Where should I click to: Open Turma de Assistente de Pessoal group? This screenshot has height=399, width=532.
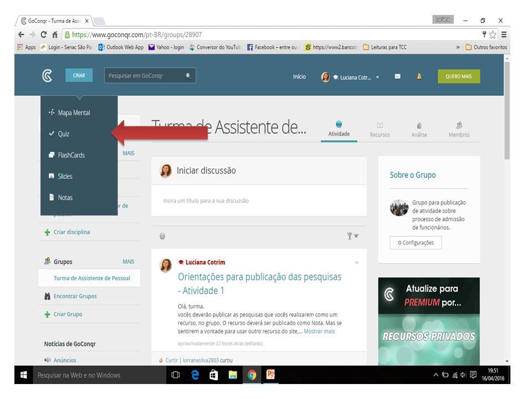[x=92, y=278]
